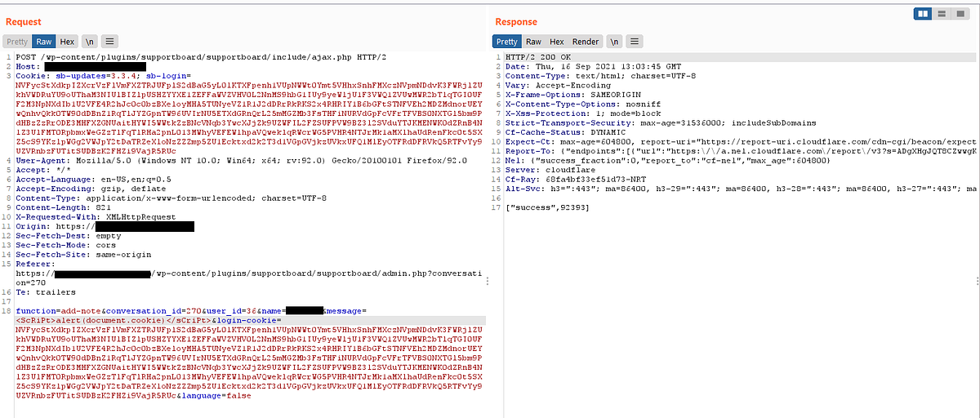Open the Response panel hamburger options menu

coord(635,41)
